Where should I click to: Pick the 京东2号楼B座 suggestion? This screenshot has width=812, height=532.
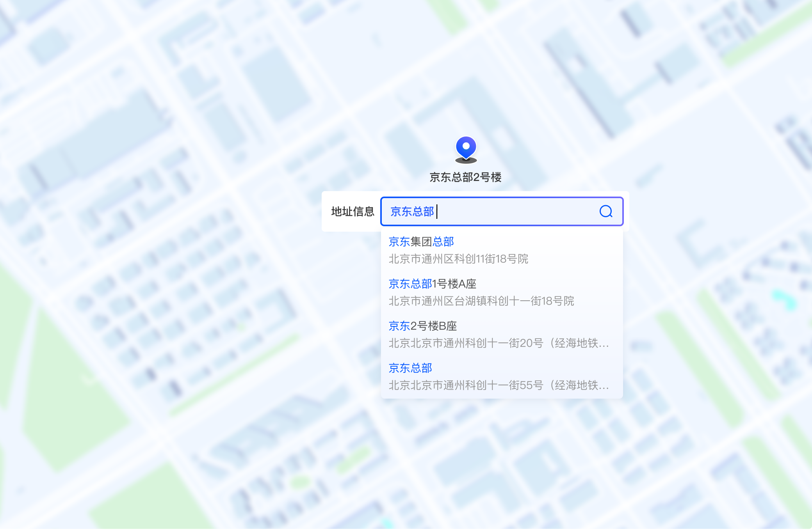pos(422,326)
